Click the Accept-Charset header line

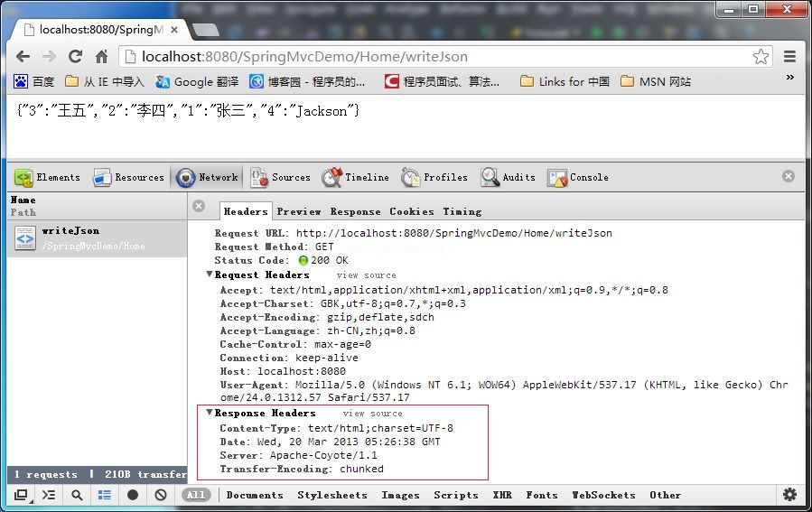[x=343, y=303]
